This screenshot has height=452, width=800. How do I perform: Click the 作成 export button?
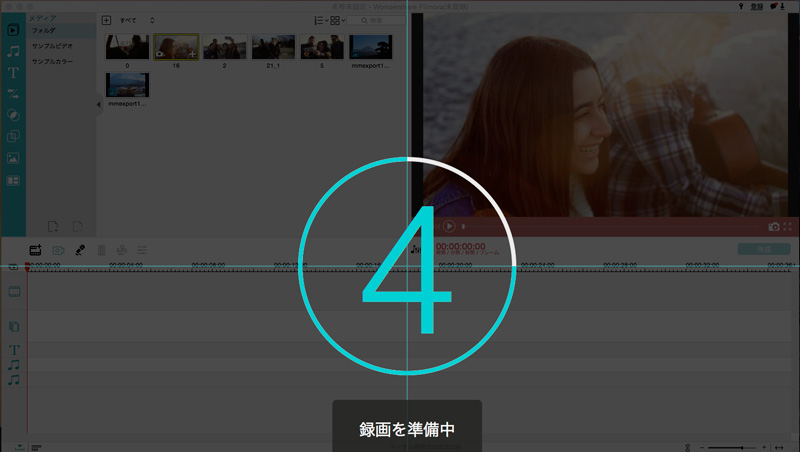click(x=764, y=249)
